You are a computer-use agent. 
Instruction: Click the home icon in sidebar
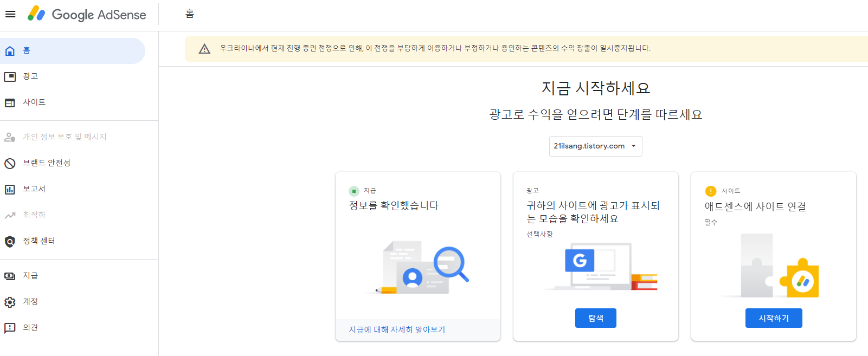(10, 51)
